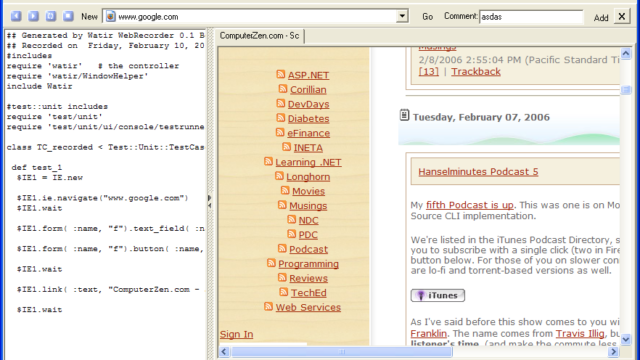Click the Go button
The width and height of the screenshot is (640, 360).
[x=427, y=17]
